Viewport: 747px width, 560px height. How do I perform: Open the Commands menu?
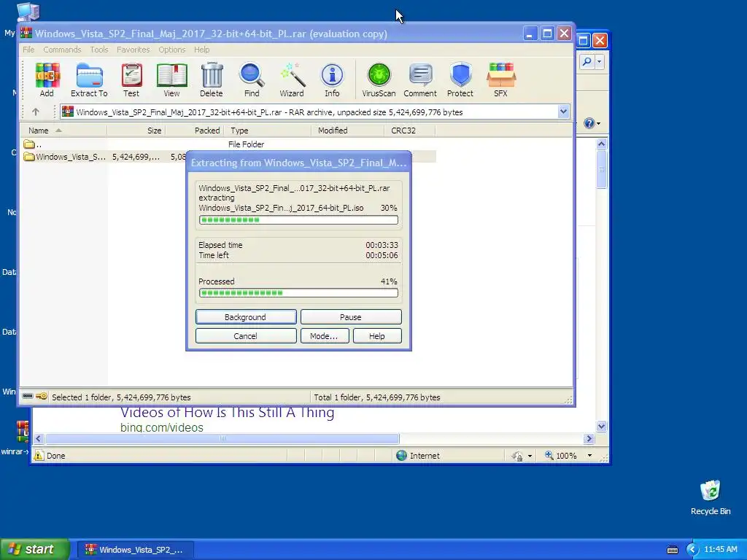coord(62,50)
